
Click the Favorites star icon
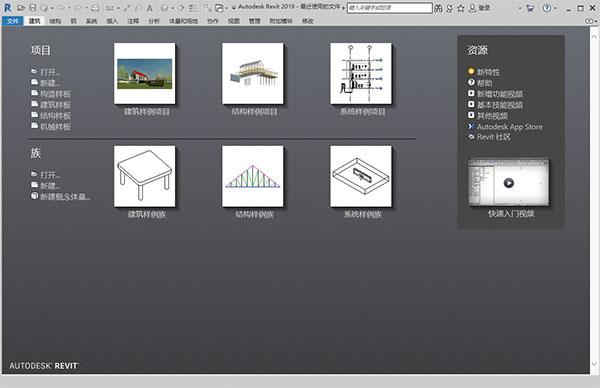(x=461, y=8)
